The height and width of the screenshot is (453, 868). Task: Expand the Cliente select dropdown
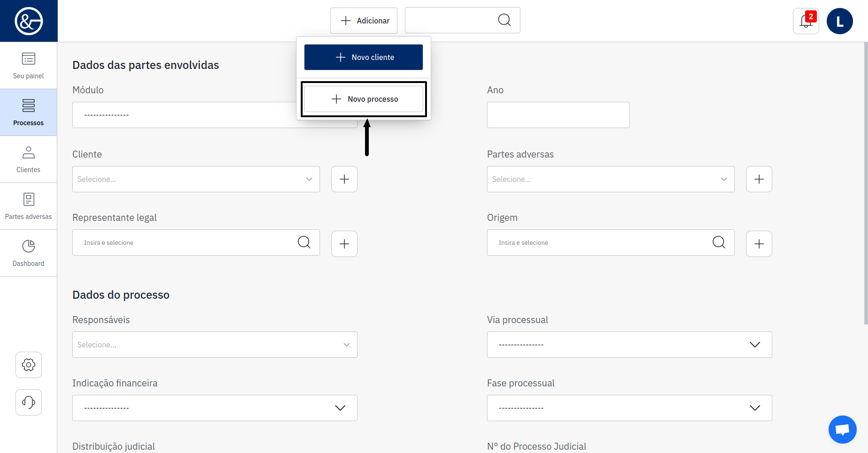[x=196, y=179]
